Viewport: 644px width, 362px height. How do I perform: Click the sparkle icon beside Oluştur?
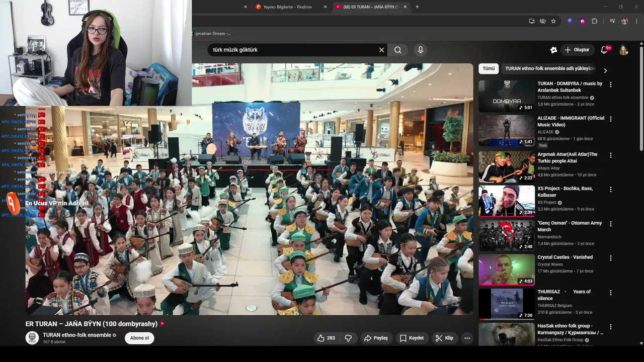[x=553, y=50]
